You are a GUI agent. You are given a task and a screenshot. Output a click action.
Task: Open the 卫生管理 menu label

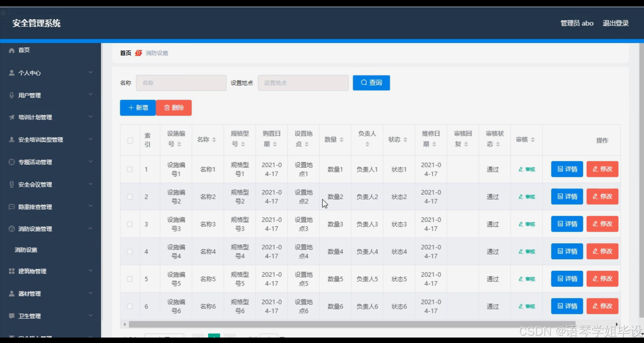click(x=30, y=316)
